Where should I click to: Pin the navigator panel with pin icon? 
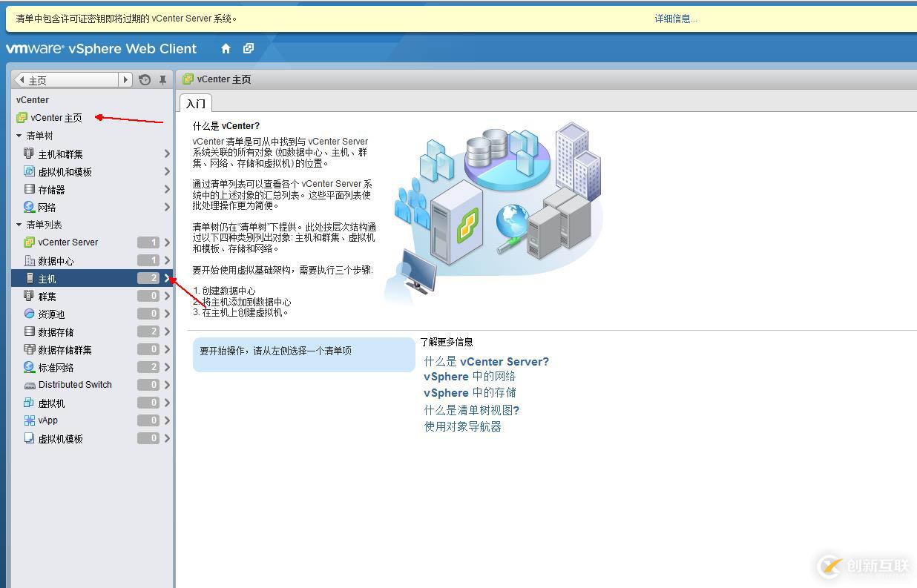[x=162, y=80]
